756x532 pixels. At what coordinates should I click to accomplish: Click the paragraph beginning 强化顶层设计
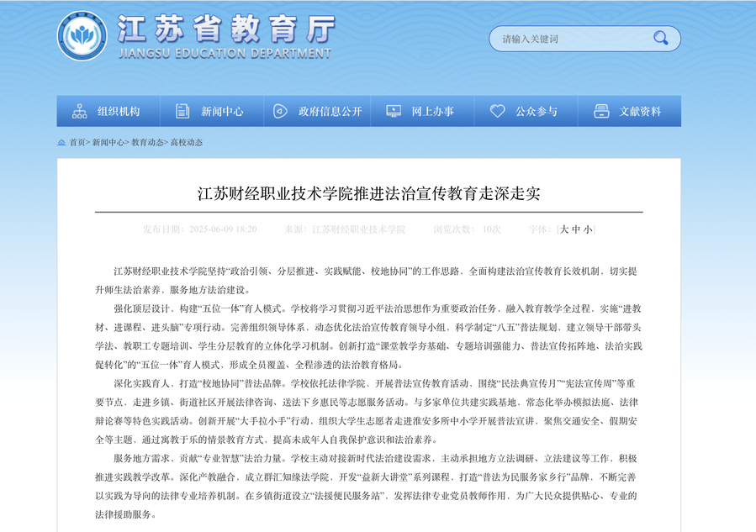(x=369, y=336)
